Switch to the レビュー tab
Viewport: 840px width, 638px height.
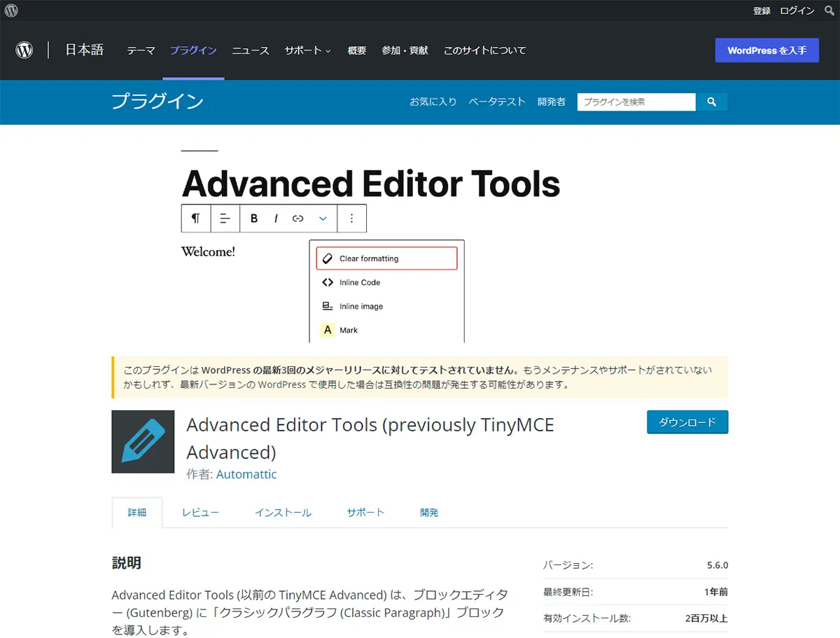coord(200,512)
